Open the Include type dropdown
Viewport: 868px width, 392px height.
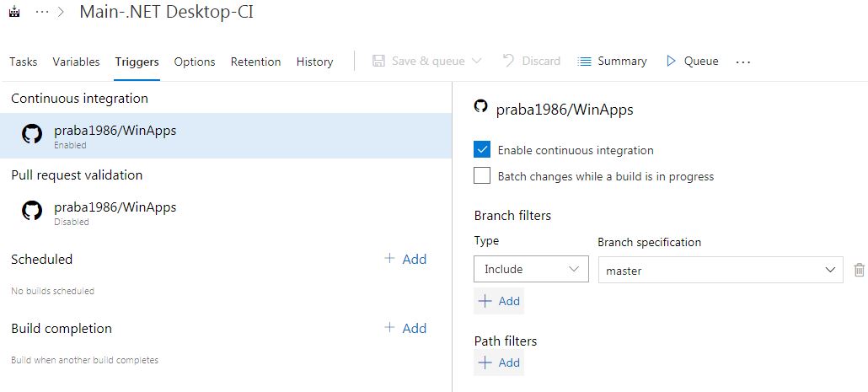pyautogui.click(x=532, y=269)
